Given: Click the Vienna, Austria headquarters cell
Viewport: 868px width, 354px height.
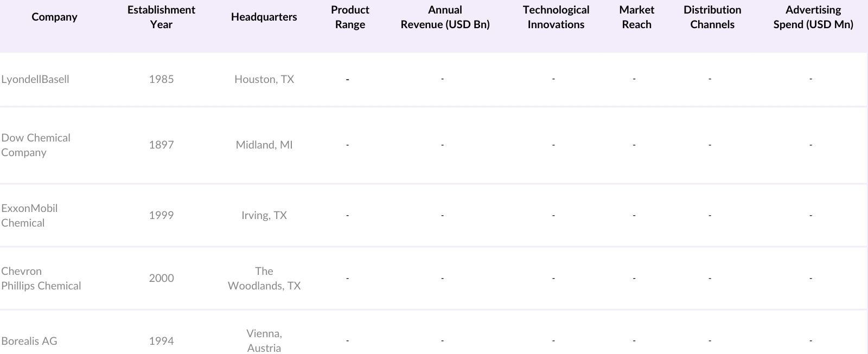Looking at the screenshot, I should (x=264, y=340).
